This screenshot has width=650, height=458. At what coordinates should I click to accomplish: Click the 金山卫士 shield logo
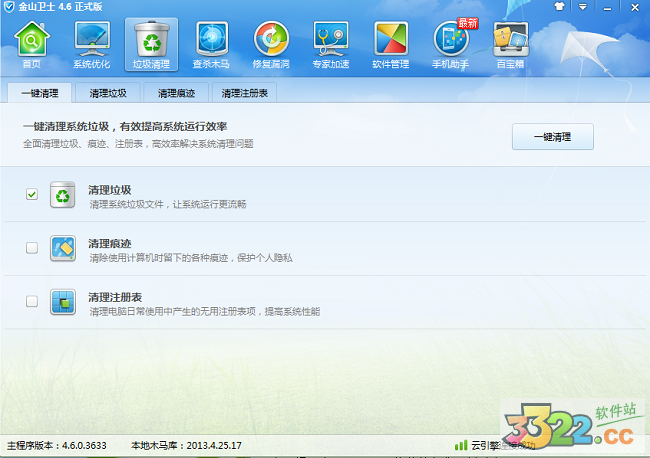tap(9, 7)
